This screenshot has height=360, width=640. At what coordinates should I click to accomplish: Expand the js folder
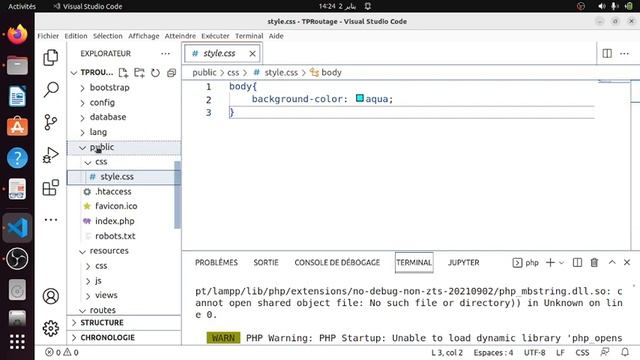coord(98,280)
